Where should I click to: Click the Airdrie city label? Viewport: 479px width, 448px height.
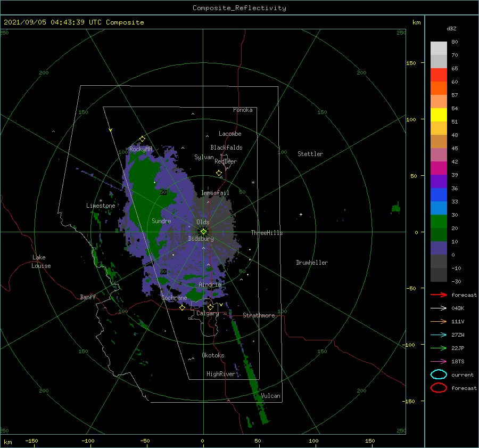point(210,284)
